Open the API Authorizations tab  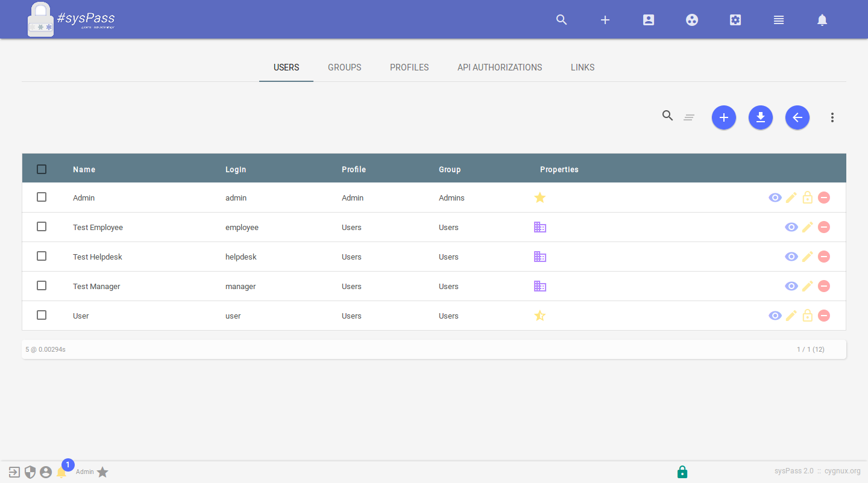pos(500,67)
